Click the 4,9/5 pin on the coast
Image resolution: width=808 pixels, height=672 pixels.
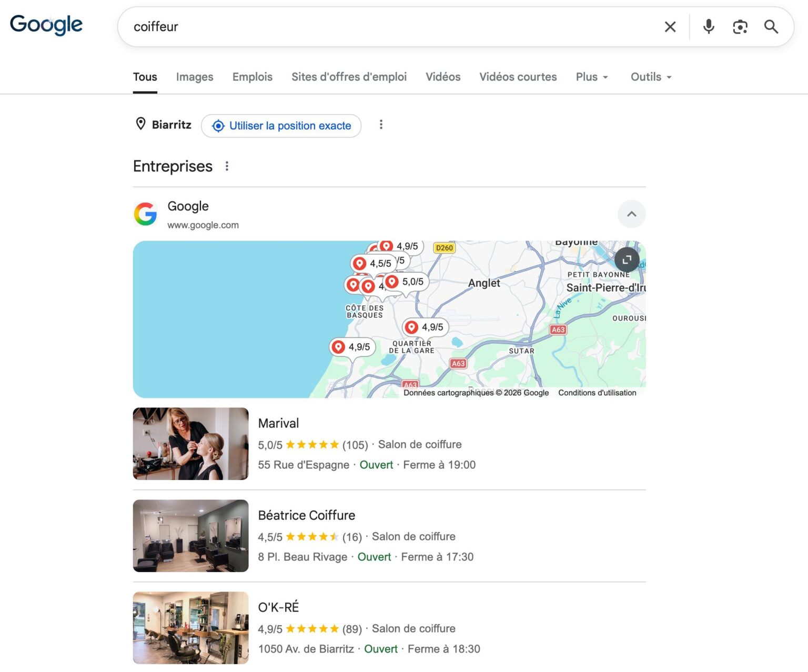point(352,347)
